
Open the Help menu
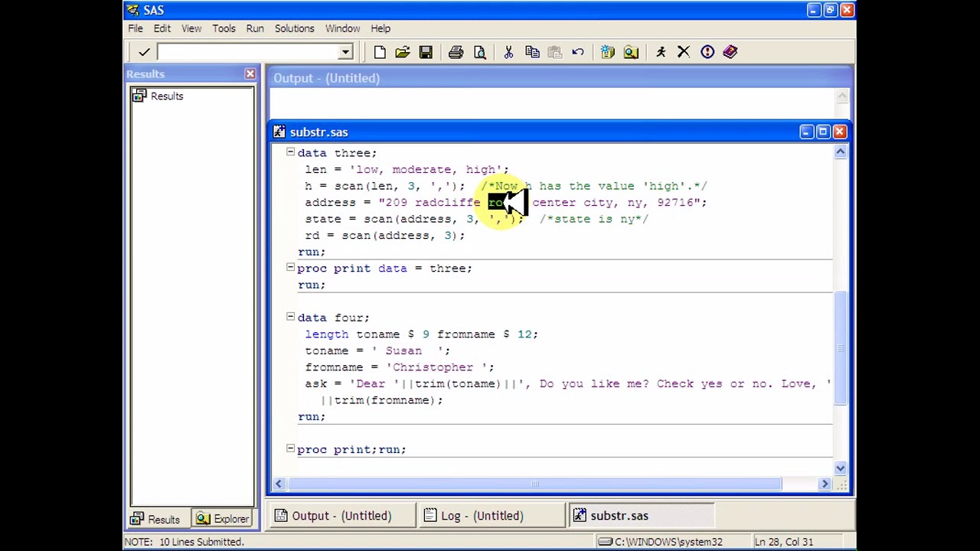(381, 28)
